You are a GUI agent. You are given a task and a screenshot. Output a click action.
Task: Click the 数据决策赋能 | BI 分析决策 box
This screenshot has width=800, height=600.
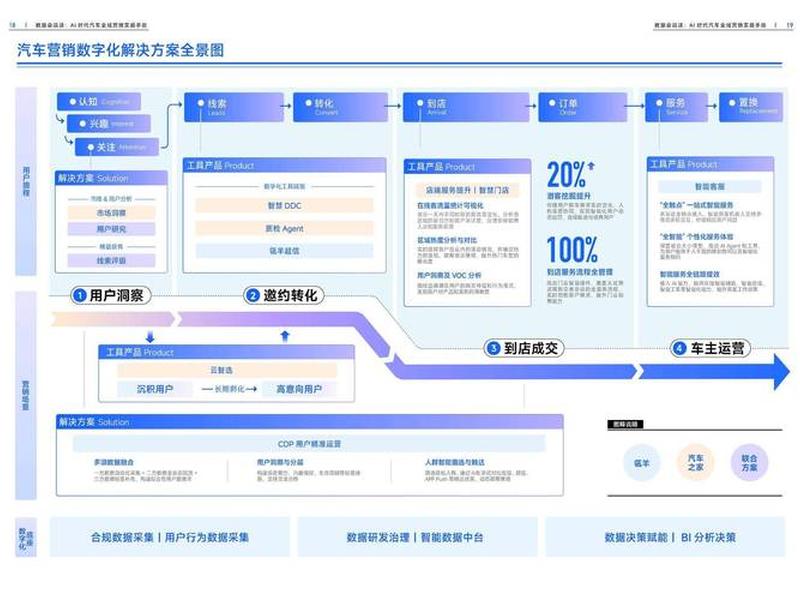coord(665,537)
